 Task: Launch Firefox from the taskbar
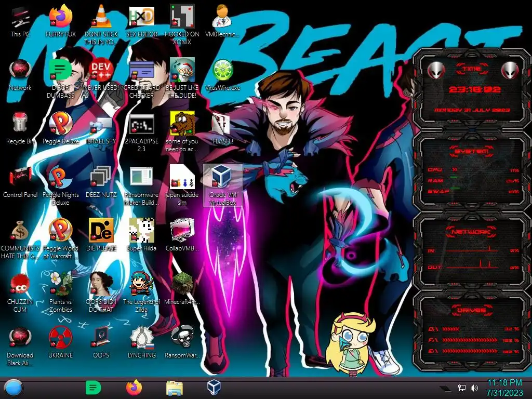tap(134, 388)
